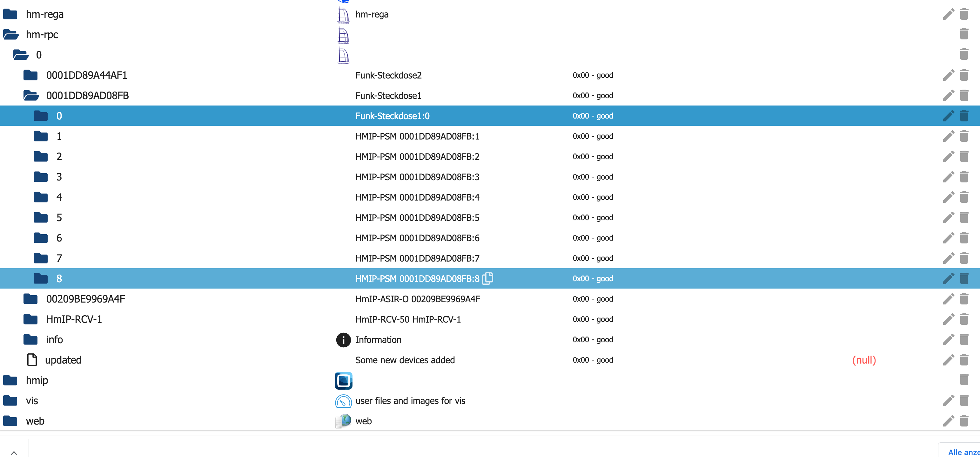Edit HmIP-RCV-50 HmIP-RCV-1 with pencil
This screenshot has height=457, width=980.
pyautogui.click(x=949, y=319)
